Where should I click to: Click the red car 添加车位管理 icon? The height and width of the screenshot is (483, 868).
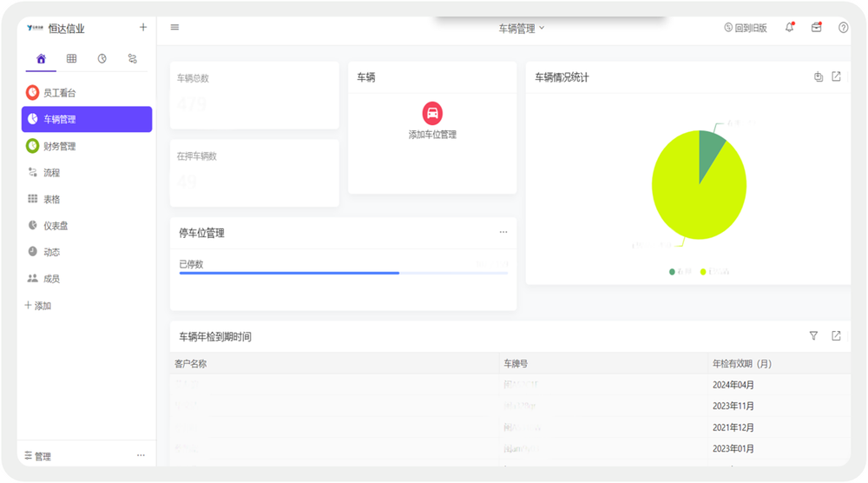[x=432, y=113]
